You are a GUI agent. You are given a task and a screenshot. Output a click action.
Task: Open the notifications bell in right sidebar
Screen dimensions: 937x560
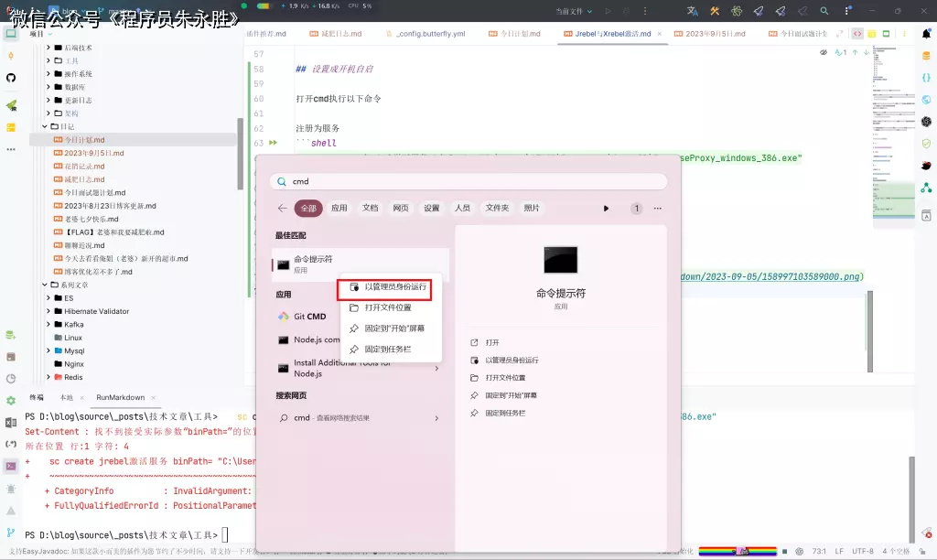(926, 34)
